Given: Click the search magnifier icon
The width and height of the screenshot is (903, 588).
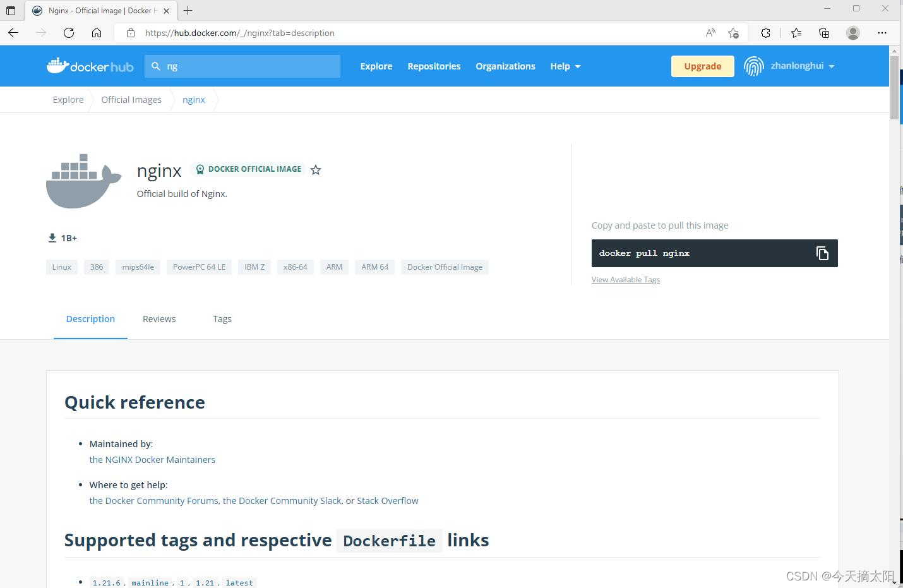Looking at the screenshot, I should click(156, 66).
